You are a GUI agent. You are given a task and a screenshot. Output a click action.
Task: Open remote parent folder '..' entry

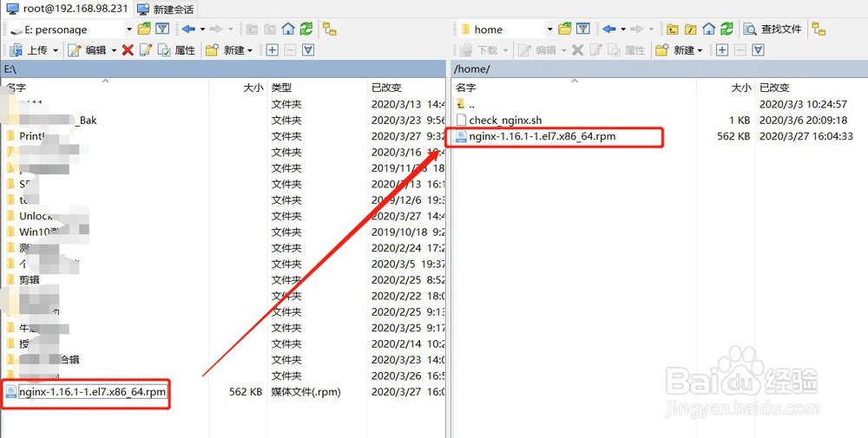point(471,104)
